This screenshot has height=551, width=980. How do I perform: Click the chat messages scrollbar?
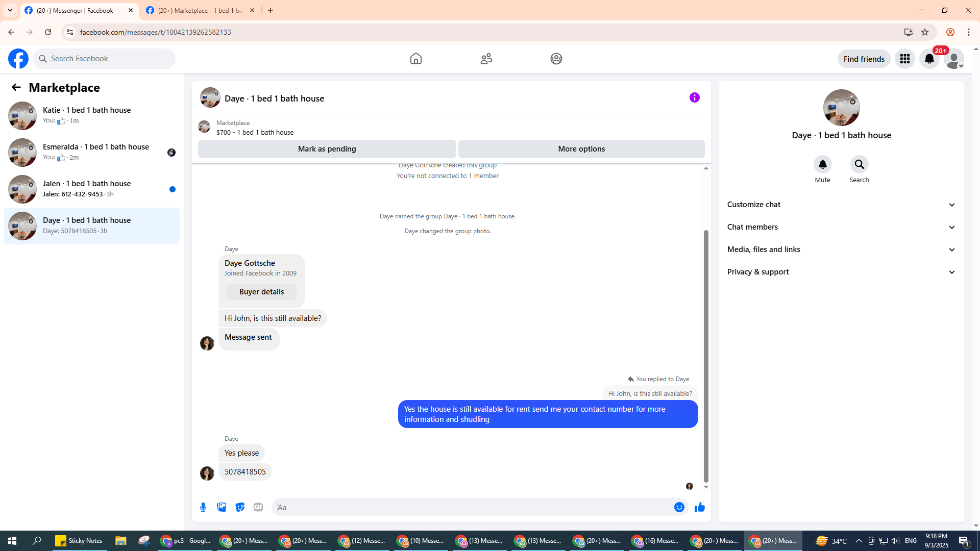click(x=706, y=356)
